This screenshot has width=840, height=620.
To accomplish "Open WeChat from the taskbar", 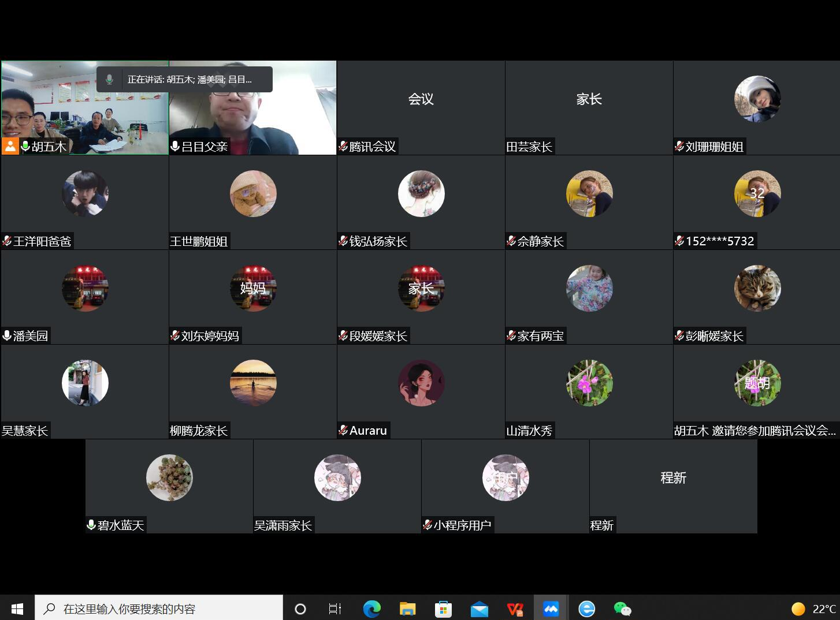I will (x=622, y=608).
